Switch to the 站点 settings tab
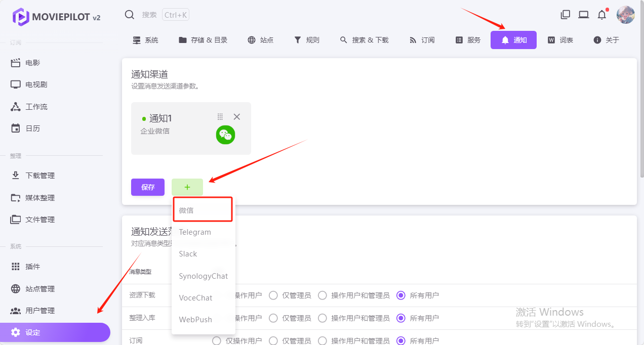The width and height of the screenshot is (644, 345). pyautogui.click(x=260, y=40)
